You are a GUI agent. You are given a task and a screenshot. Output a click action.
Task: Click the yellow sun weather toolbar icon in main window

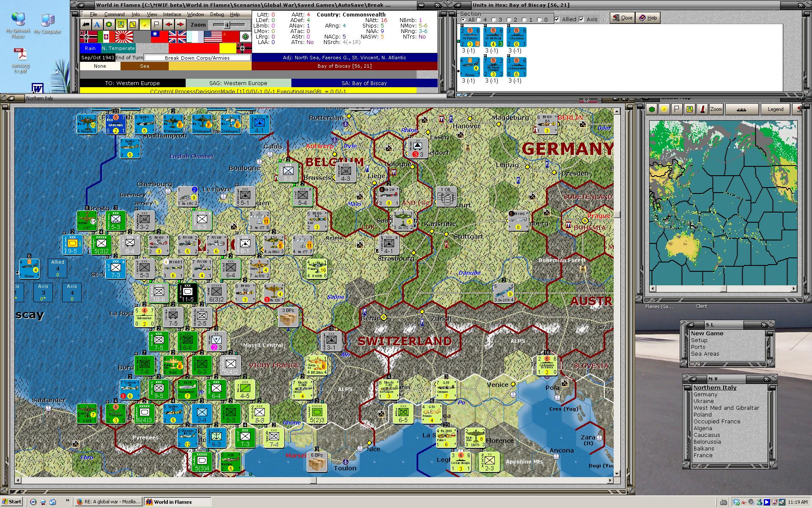point(145,24)
